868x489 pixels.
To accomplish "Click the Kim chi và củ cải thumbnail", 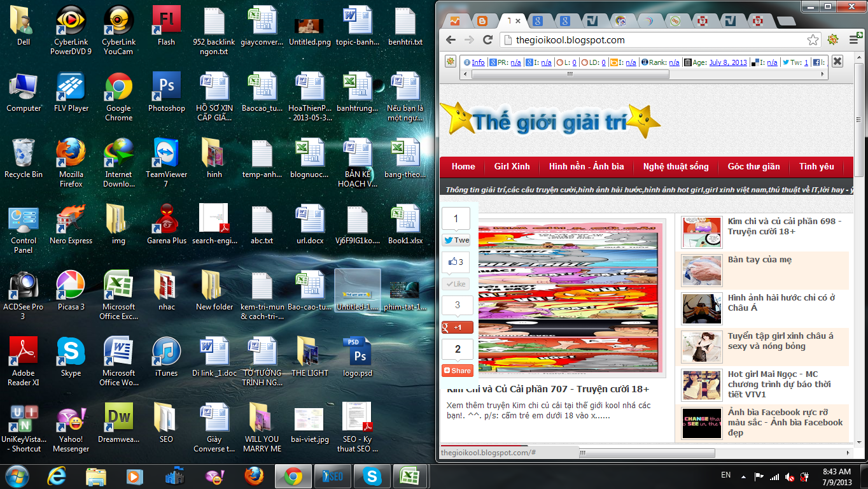I will click(701, 232).
